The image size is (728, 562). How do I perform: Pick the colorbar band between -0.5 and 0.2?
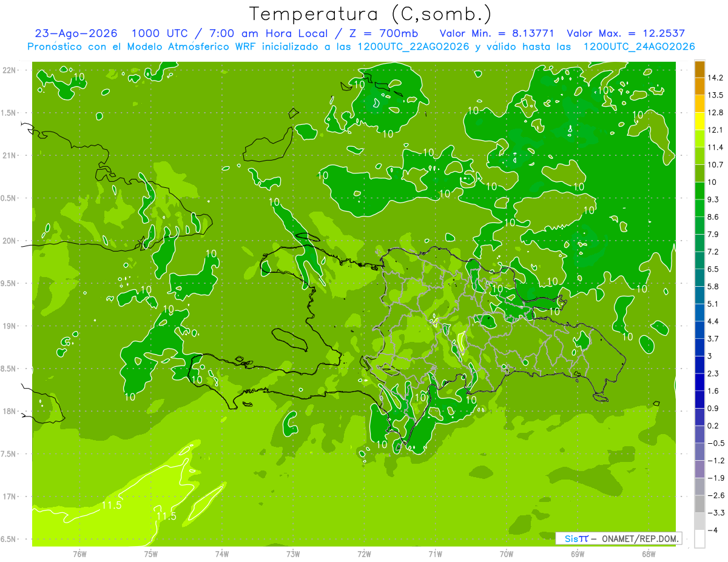coord(699,434)
